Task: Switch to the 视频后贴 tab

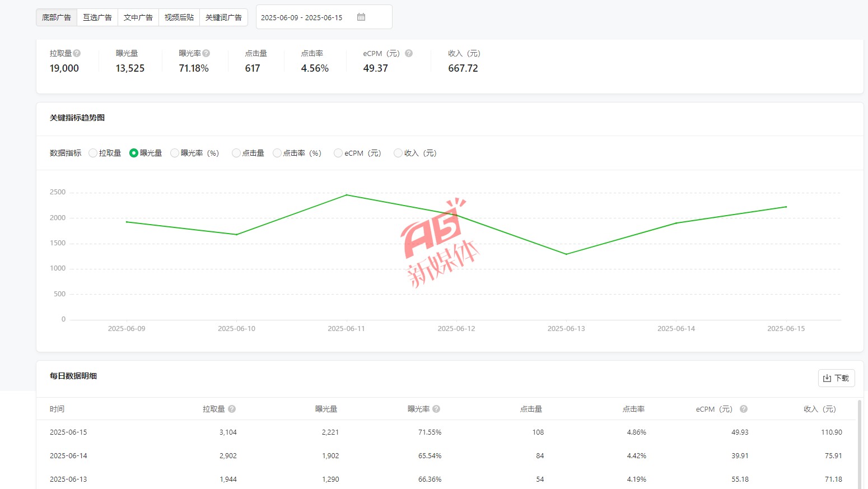Action: tap(179, 17)
